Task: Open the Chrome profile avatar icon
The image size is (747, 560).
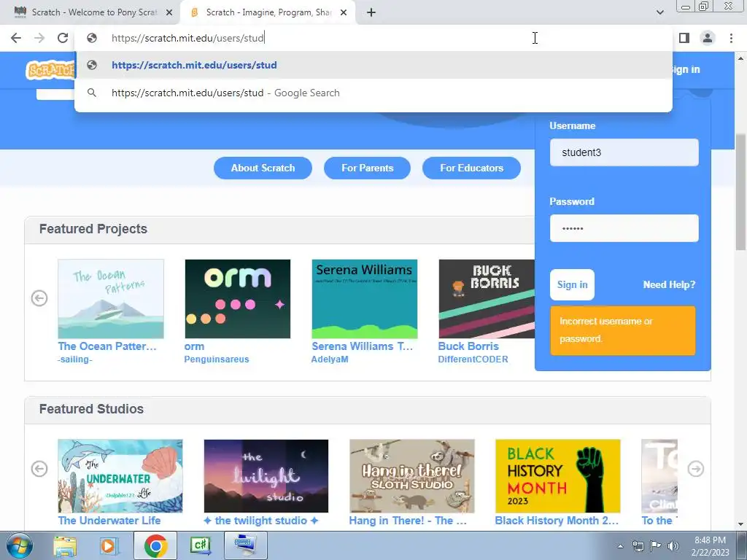Action: tap(708, 38)
